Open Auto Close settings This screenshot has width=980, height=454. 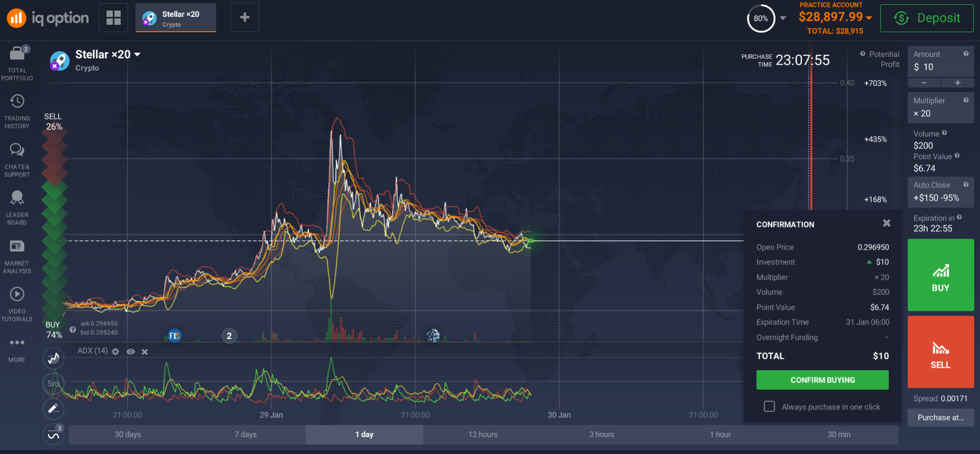point(940,192)
